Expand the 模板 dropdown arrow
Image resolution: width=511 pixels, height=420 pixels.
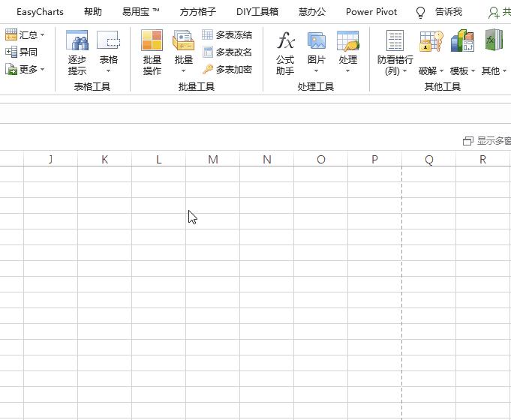coord(473,70)
